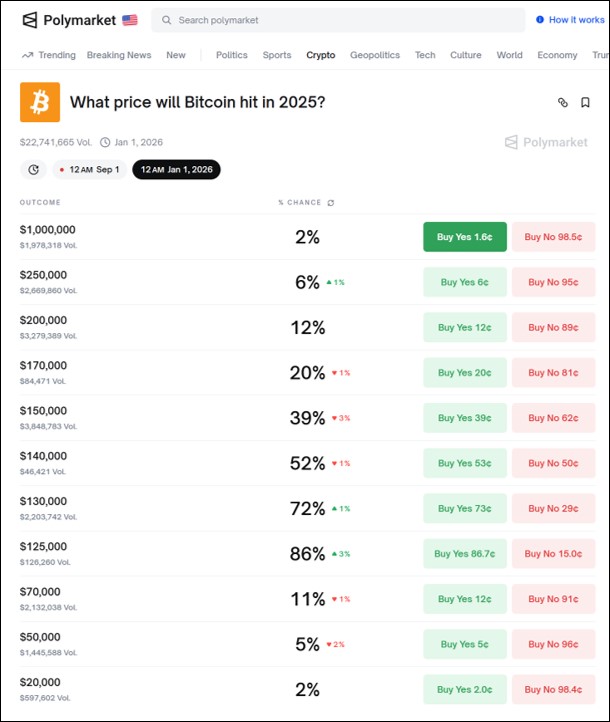Click the Polymarket logo icon
The width and height of the screenshot is (610, 722).
click(30, 20)
